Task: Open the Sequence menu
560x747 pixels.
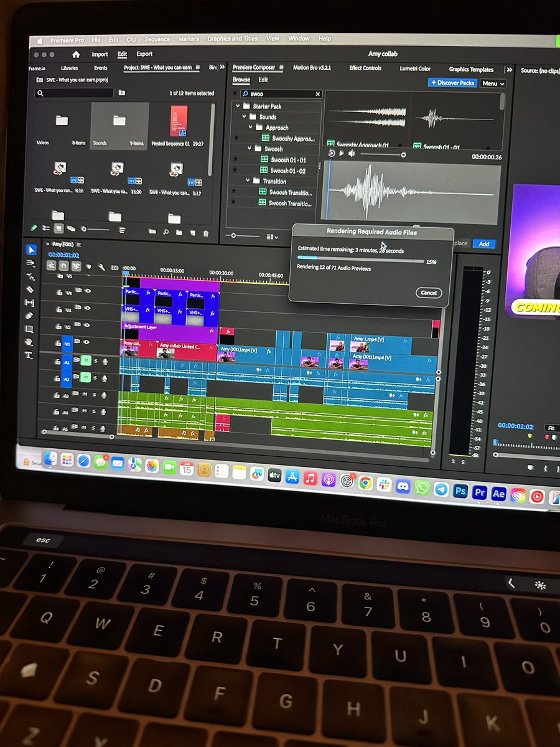Action: [x=157, y=39]
